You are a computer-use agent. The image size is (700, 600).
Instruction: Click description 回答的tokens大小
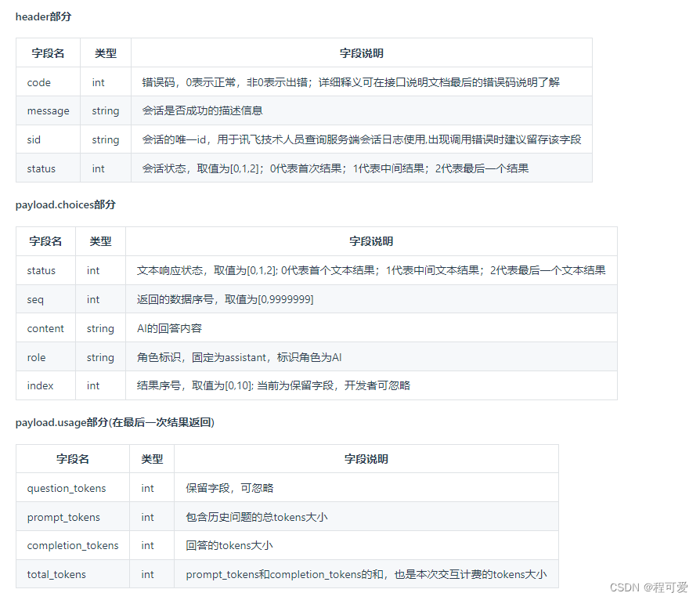click(x=229, y=545)
